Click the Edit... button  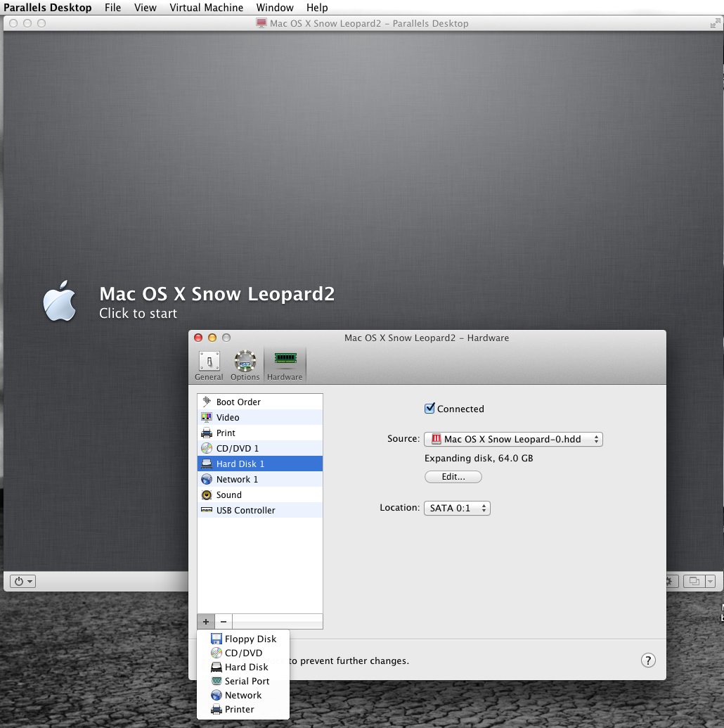pyautogui.click(x=453, y=477)
